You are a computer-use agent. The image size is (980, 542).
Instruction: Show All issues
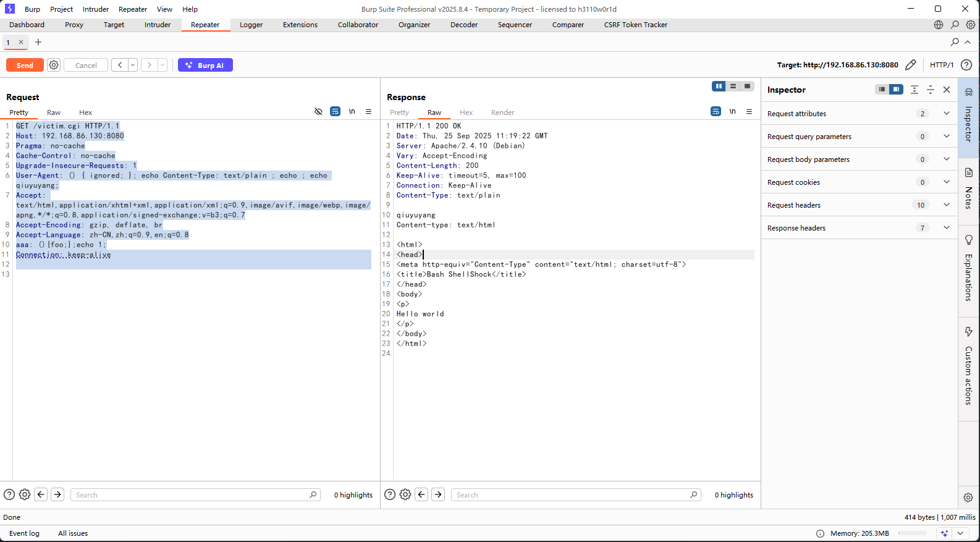tap(73, 533)
